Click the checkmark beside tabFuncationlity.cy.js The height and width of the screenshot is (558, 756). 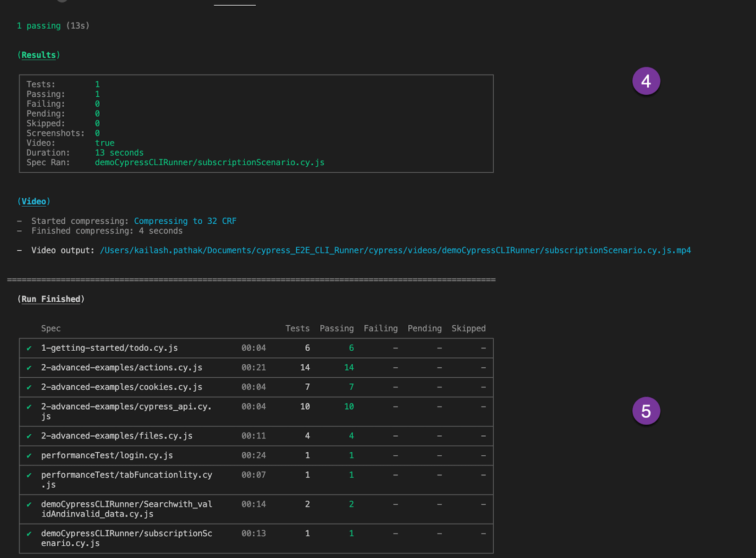pyautogui.click(x=29, y=475)
